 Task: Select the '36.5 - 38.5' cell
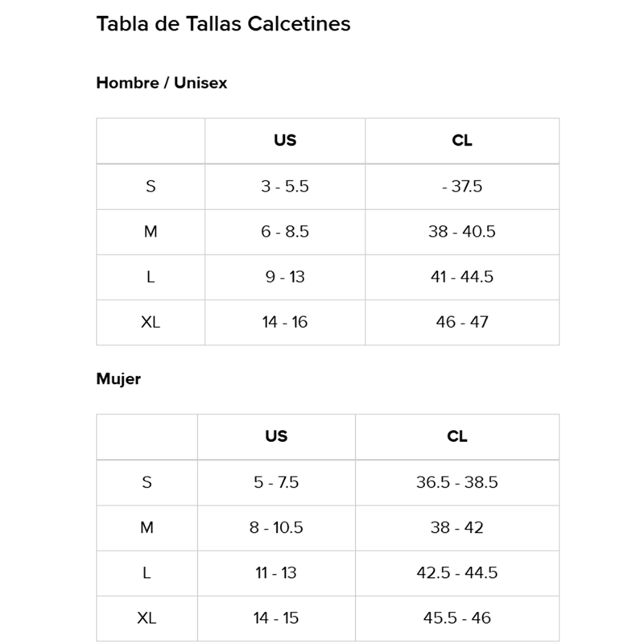tap(457, 482)
